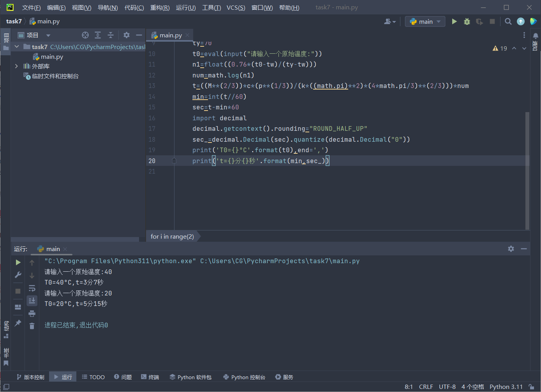Select main.py in the project tree

click(52, 56)
